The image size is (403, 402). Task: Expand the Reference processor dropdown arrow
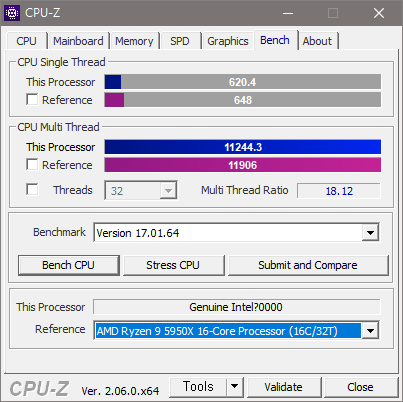tap(370, 331)
